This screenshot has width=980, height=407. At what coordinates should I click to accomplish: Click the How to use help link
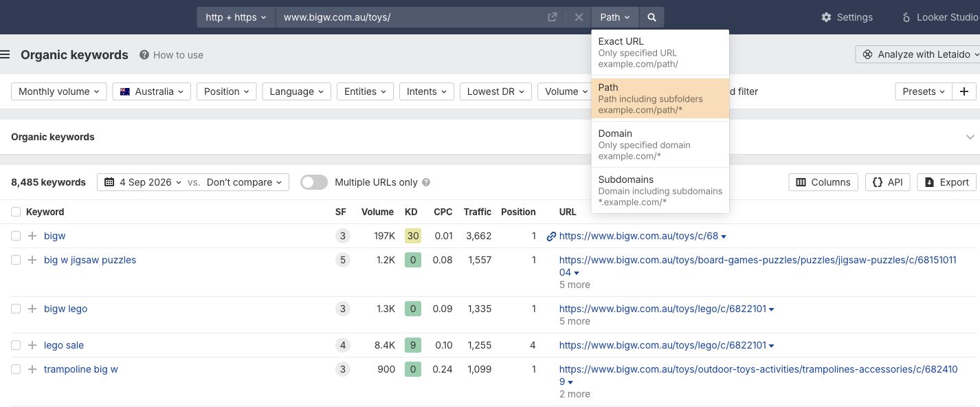[x=171, y=55]
